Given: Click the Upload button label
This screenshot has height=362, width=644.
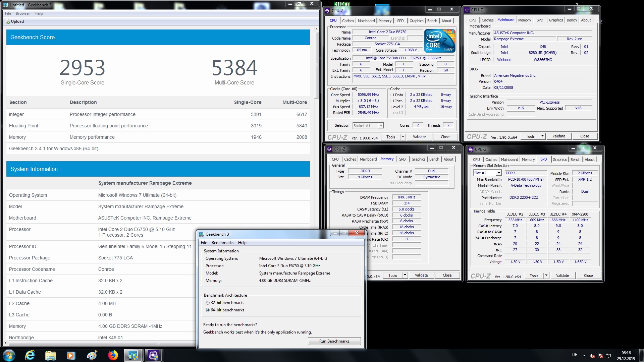Looking at the screenshot, I should 17,21.
